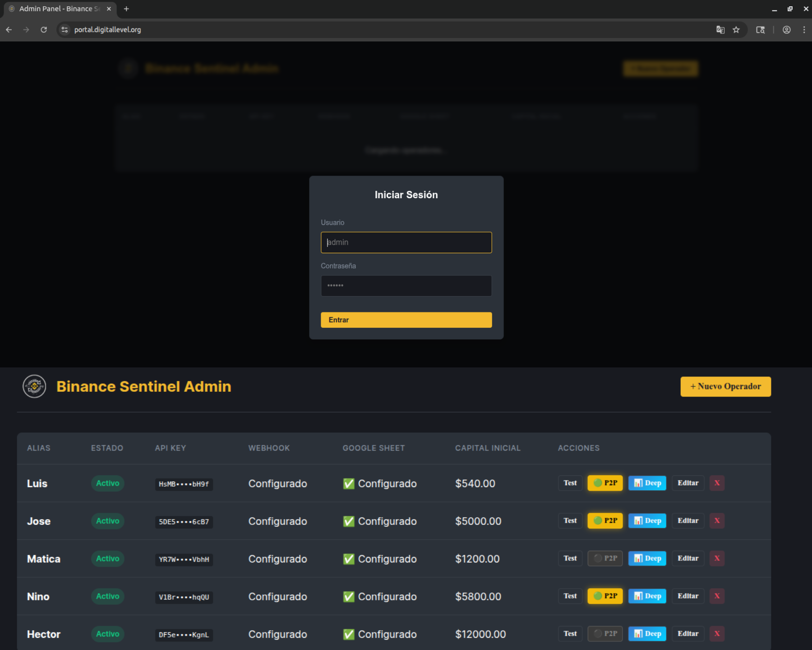Open the browser profile icon

[x=786, y=30]
